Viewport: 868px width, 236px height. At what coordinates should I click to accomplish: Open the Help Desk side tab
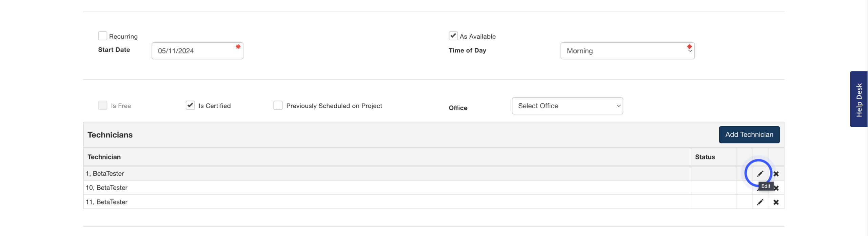click(859, 99)
